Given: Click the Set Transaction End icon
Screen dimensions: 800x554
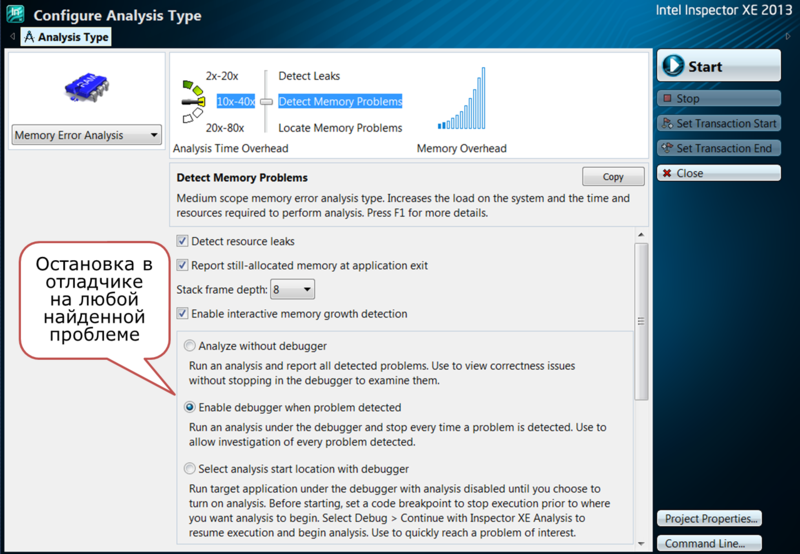Looking at the screenshot, I should coord(667,148).
